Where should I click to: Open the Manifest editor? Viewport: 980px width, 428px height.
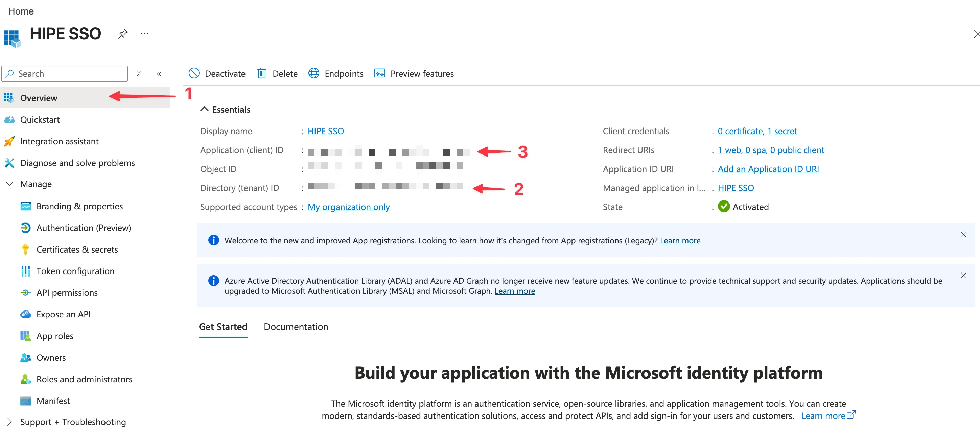pos(53,401)
